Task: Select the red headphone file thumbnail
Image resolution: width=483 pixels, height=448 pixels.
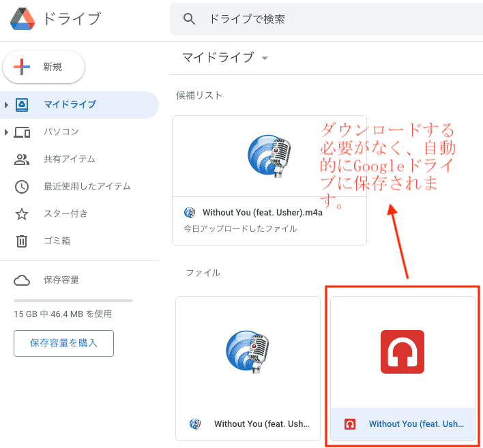Action: [402, 353]
